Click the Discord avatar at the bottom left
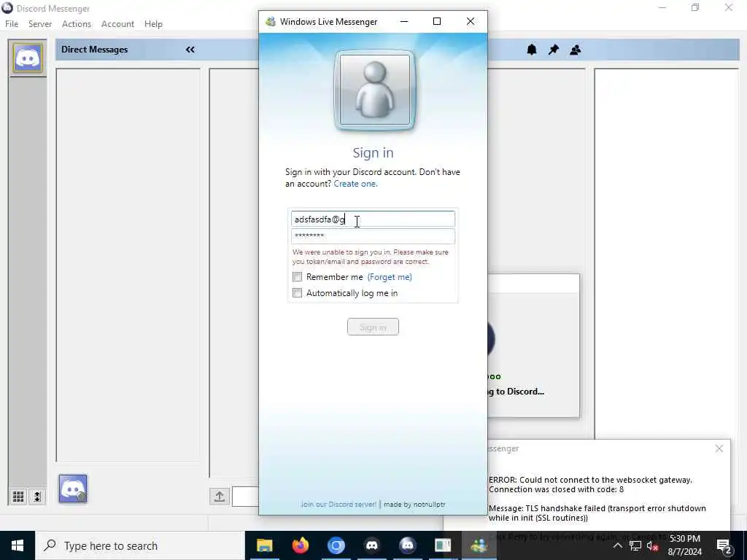This screenshot has width=747, height=560. point(73,489)
